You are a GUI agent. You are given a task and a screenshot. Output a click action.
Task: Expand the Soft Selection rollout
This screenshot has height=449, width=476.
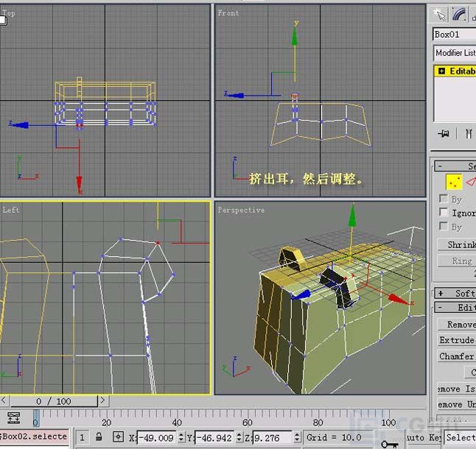[x=455, y=293]
